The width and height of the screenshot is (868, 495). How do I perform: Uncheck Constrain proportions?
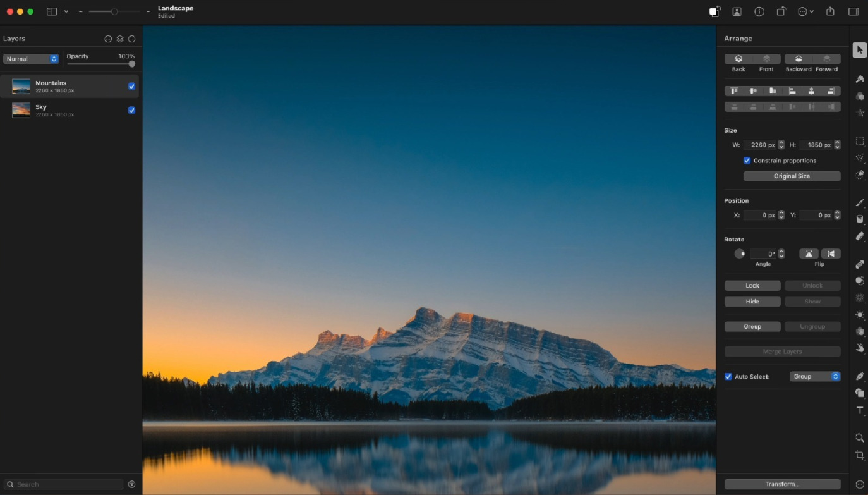(747, 161)
